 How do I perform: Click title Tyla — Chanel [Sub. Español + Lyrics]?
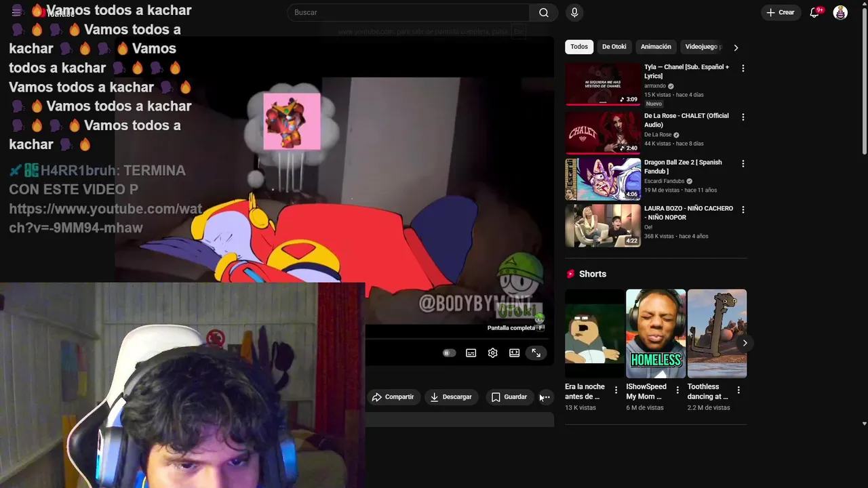(x=686, y=71)
